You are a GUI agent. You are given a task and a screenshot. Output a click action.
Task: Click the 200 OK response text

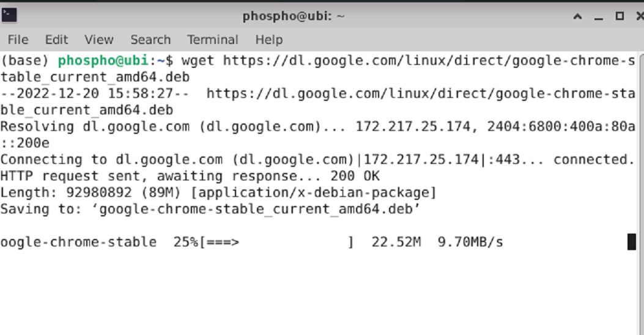click(x=355, y=176)
